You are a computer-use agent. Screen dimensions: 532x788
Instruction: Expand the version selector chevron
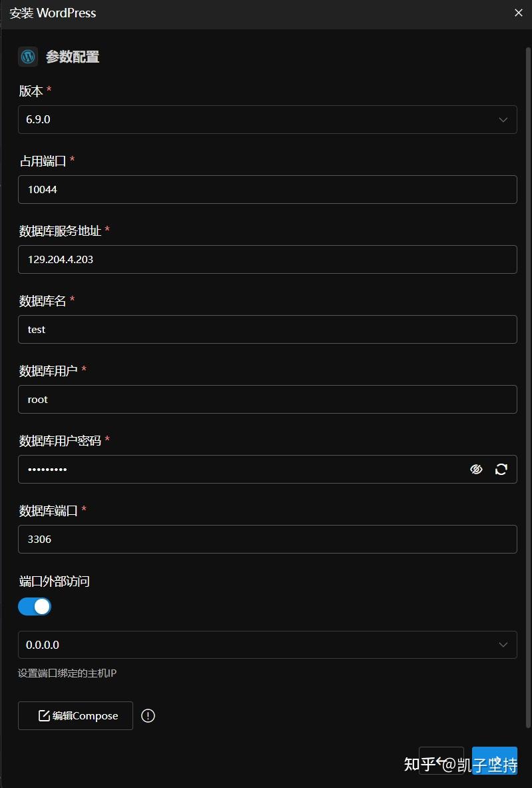[x=504, y=119]
